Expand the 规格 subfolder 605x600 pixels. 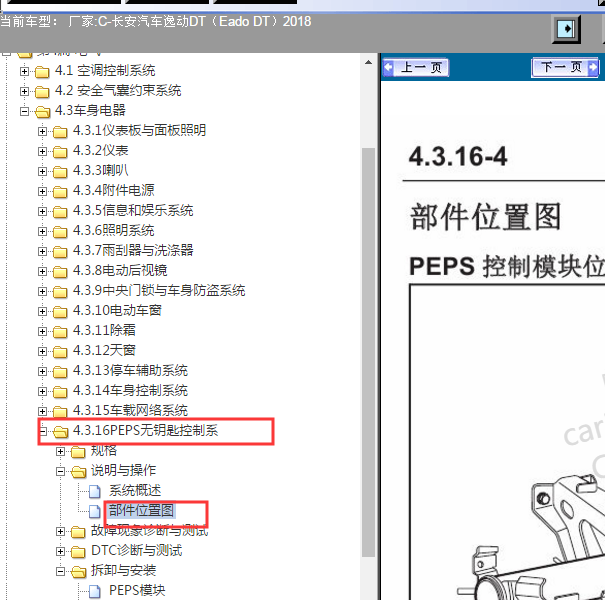click(x=61, y=451)
